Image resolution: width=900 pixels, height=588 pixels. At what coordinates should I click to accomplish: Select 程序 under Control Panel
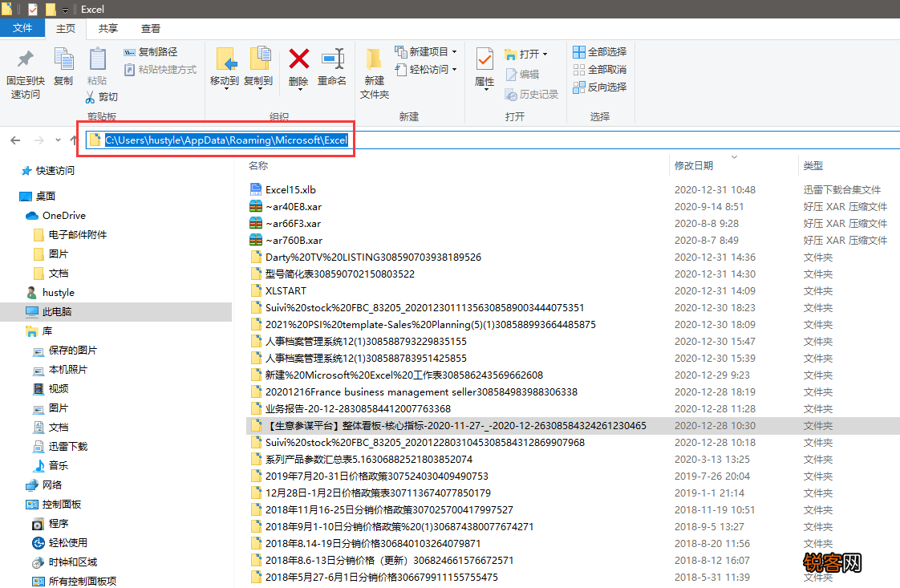[x=51, y=524]
